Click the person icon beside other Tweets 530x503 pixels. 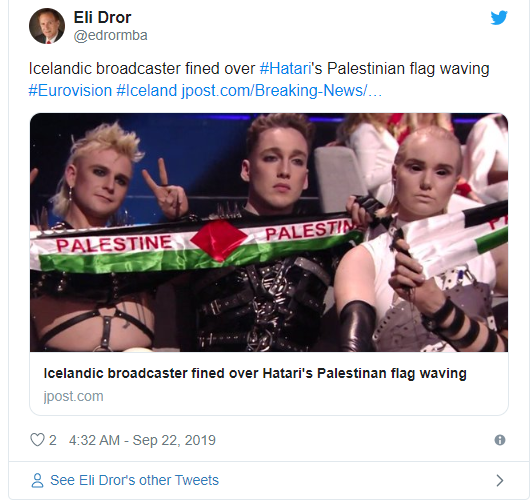click(x=37, y=480)
